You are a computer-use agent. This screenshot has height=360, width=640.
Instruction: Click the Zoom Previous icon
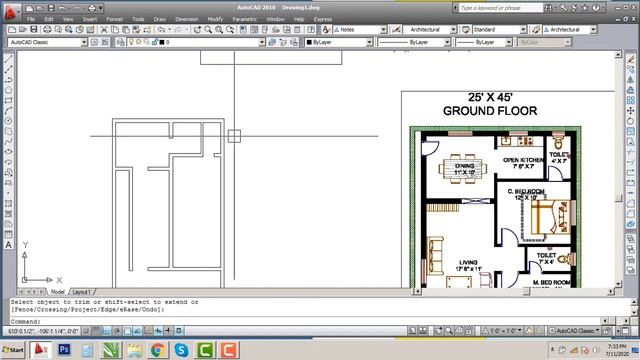230,30
